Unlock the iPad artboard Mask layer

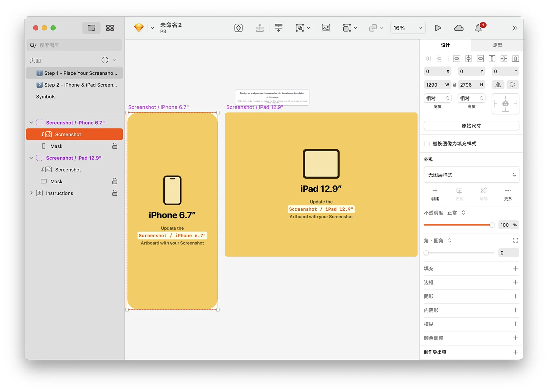[x=114, y=181]
